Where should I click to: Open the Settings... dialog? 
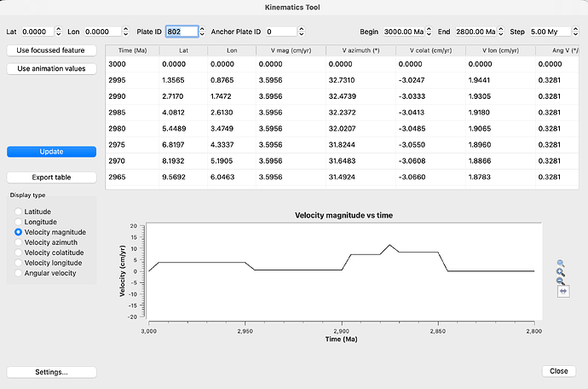[51, 372]
